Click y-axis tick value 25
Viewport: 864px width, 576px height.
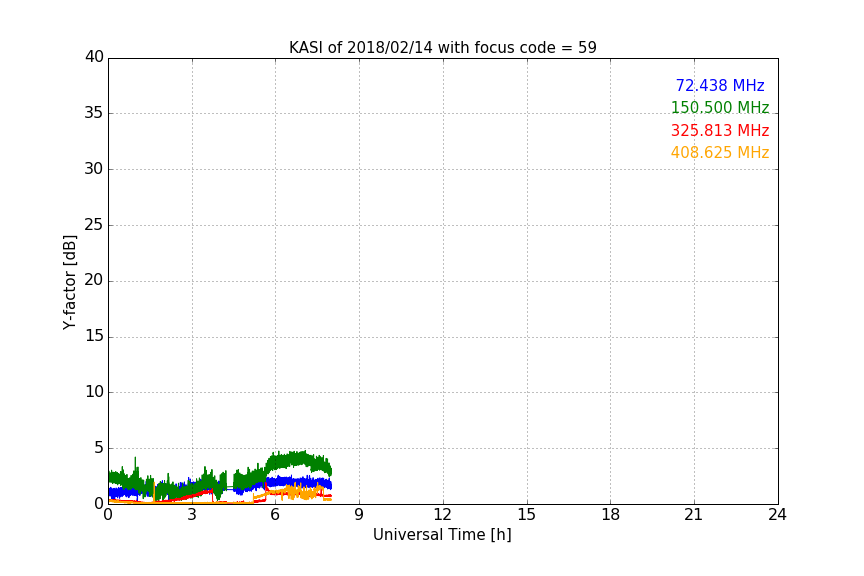tap(94, 224)
